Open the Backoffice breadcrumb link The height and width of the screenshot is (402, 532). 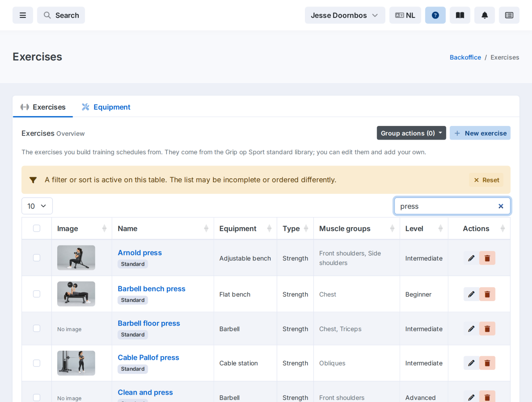(x=465, y=57)
